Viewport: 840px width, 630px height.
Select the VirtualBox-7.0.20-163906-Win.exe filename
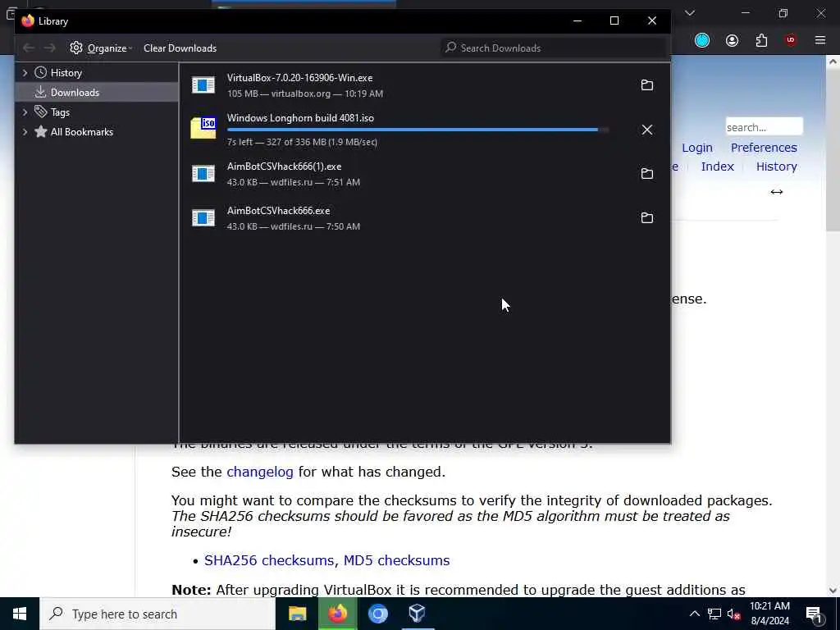click(x=299, y=78)
